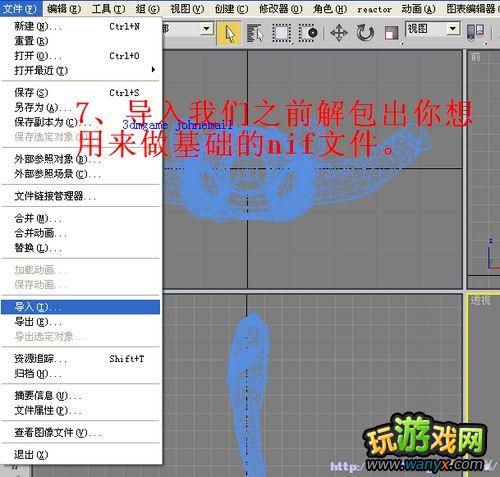
Task: Open 摘要信息 from the File menu
Action: 81,396
